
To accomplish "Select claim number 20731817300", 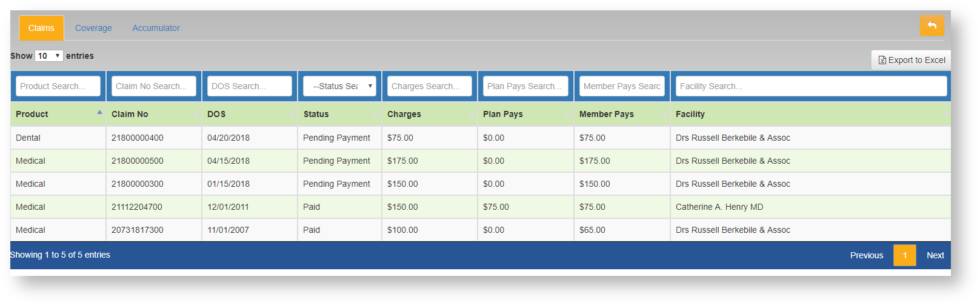I will [138, 230].
